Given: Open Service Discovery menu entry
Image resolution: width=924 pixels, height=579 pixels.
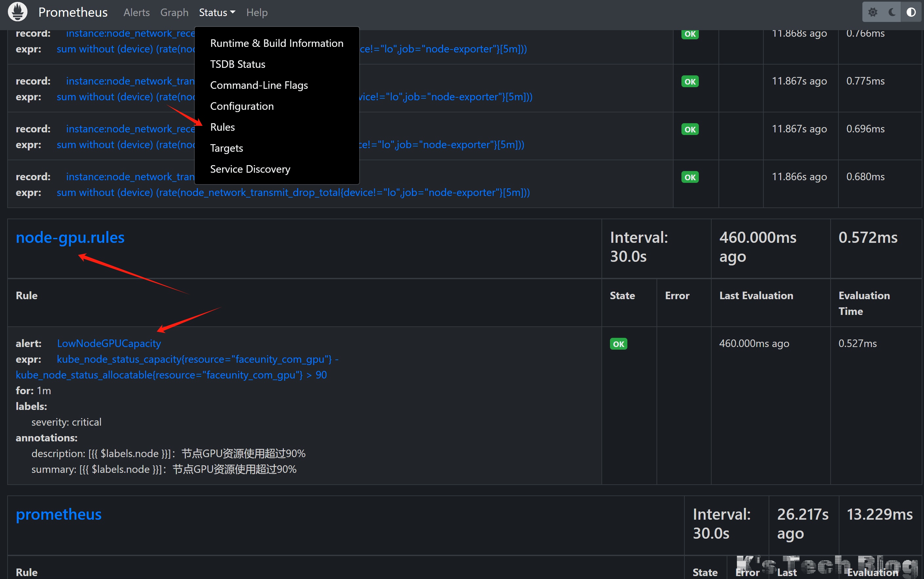Looking at the screenshot, I should click(250, 169).
